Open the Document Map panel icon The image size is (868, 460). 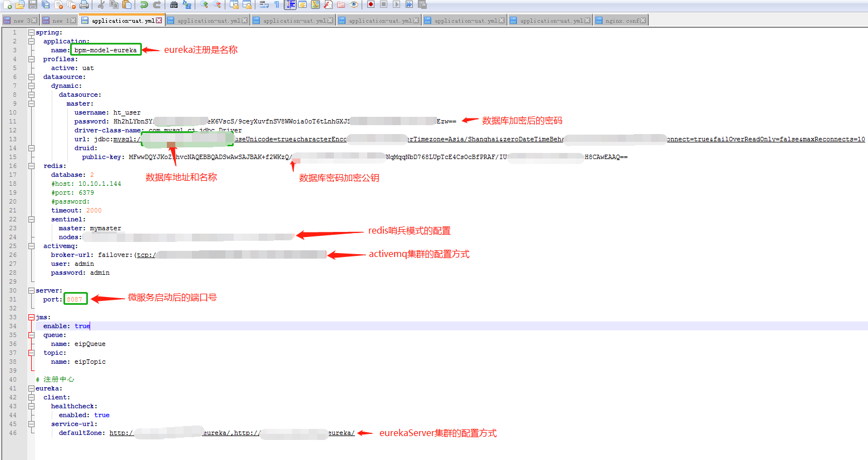pyautogui.click(x=315, y=4)
